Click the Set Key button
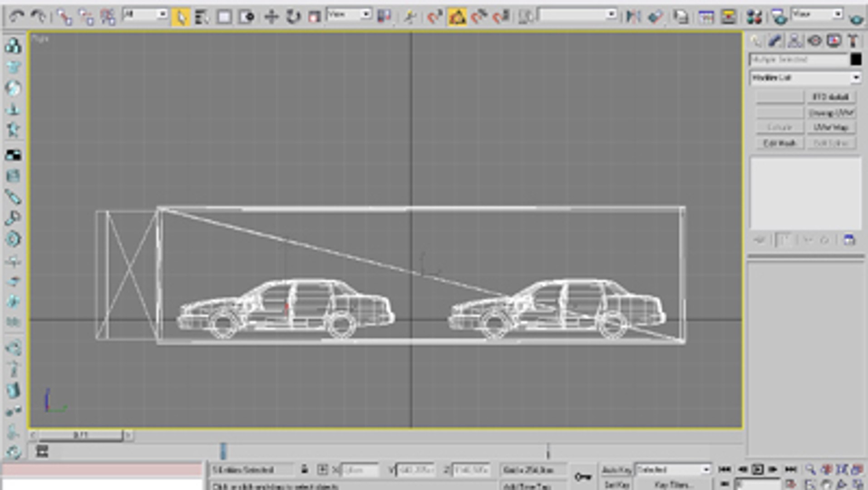The image size is (868, 490). (616, 485)
